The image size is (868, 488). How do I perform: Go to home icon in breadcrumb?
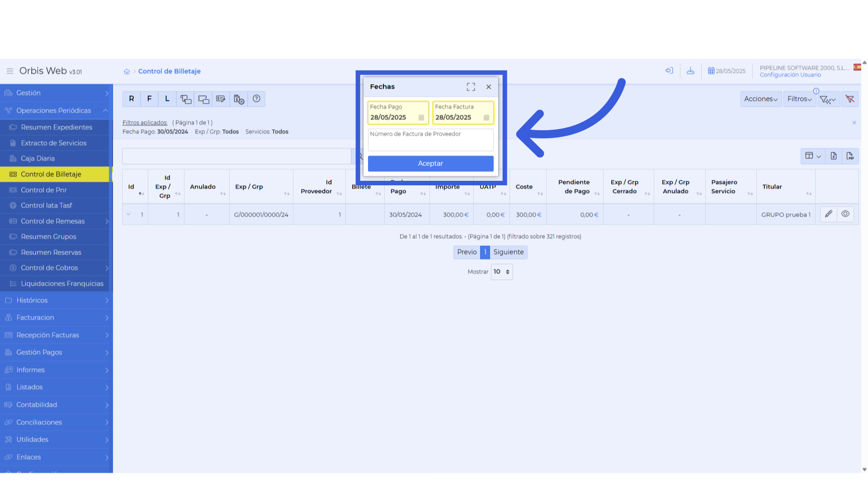127,71
